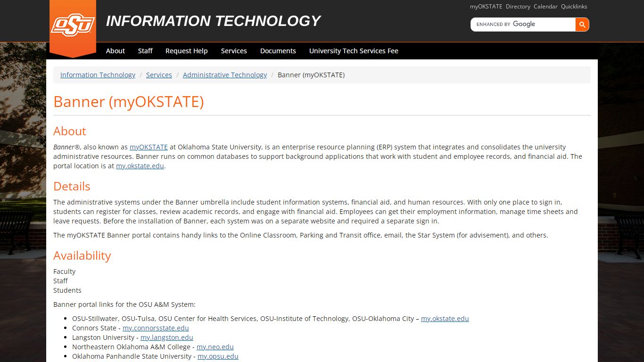Screen dimensions: 644x362
Task: Click the Availability section heading
Action: point(82,255)
